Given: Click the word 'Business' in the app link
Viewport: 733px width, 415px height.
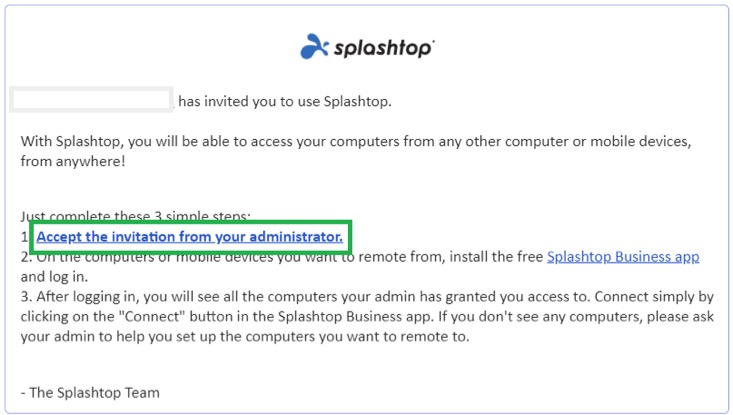Looking at the screenshot, I should 643,257.
